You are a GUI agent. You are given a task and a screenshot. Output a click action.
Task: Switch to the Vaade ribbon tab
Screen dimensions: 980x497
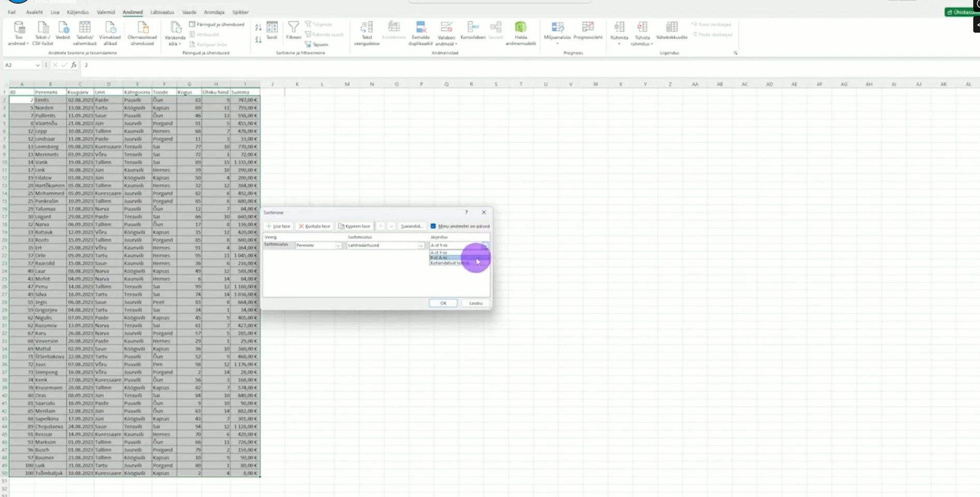tap(189, 12)
